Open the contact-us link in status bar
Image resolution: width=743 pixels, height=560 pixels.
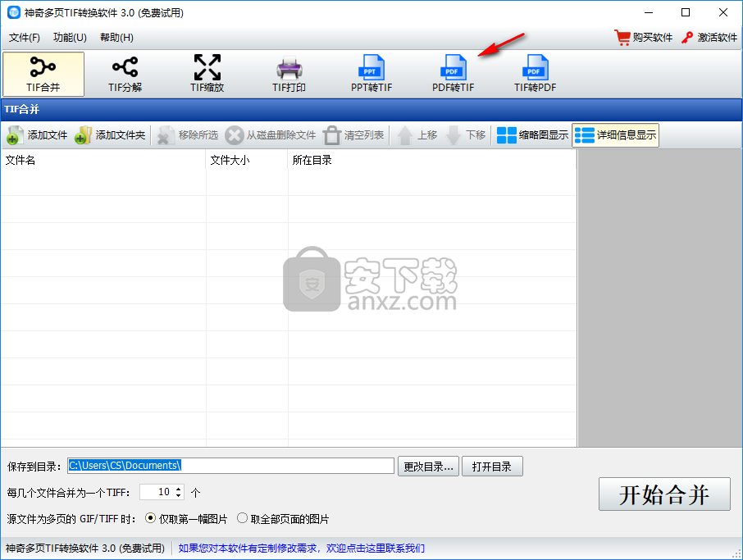pyautogui.click(x=301, y=549)
